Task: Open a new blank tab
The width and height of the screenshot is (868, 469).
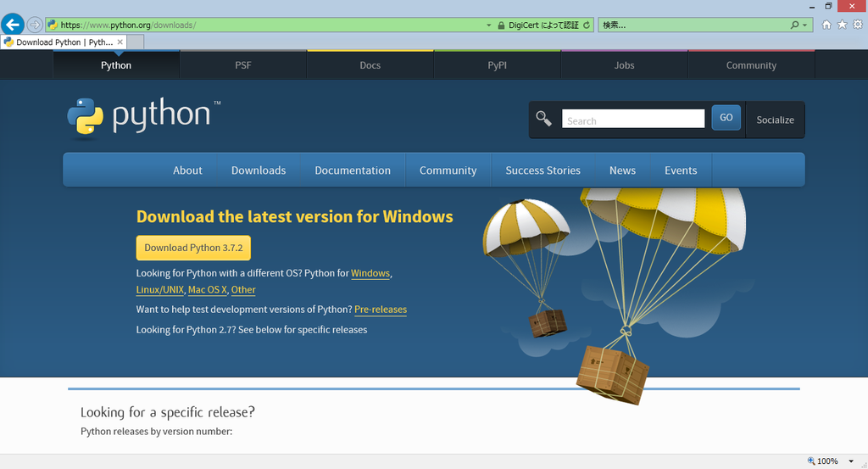Action: point(135,42)
